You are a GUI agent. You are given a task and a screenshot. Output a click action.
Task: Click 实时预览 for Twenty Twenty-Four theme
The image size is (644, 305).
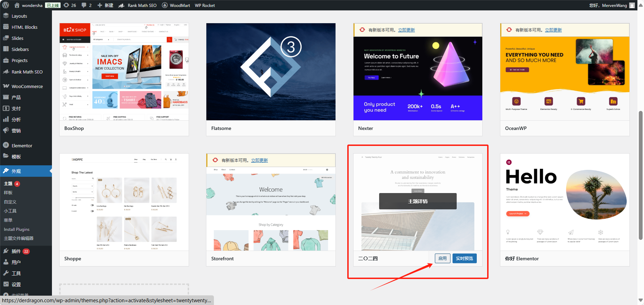(464, 259)
